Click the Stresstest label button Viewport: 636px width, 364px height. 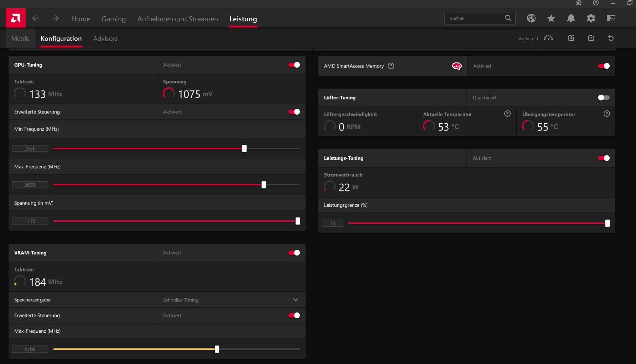point(528,38)
